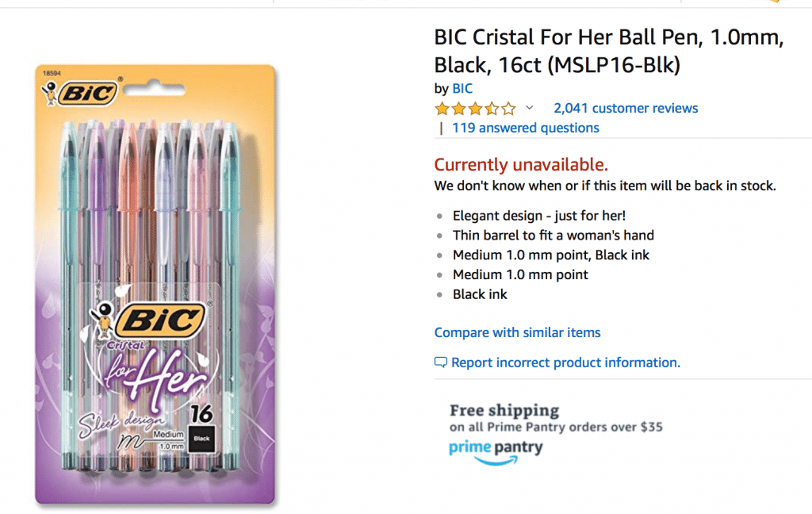Click the Black ink bullet point
Image resolution: width=812 pixels, height=514 pixels.
(480, 293)
